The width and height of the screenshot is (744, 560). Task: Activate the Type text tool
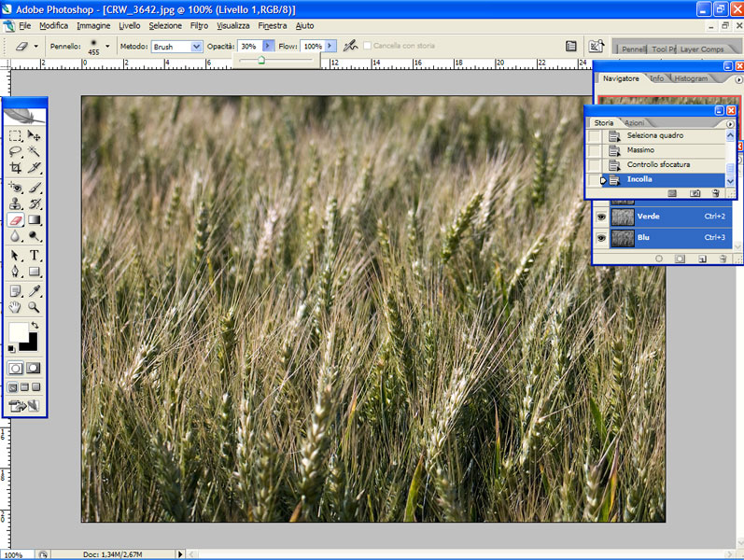click(x=35, y=255)
